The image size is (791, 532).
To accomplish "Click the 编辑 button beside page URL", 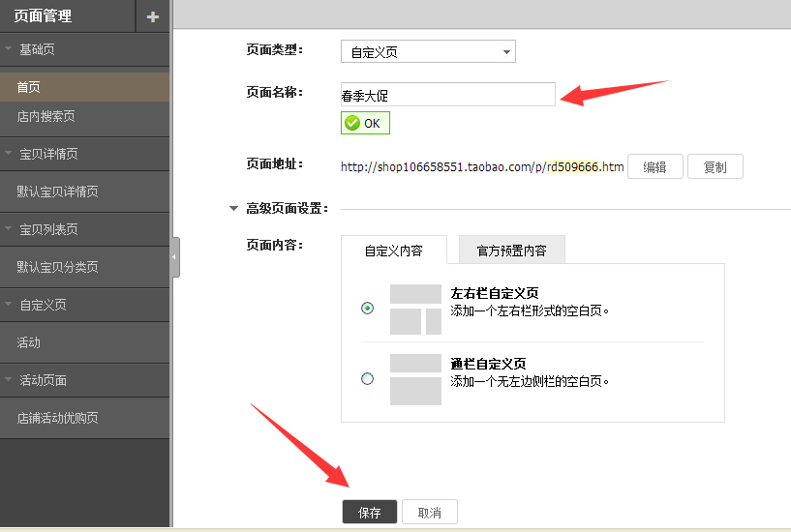I will pos(654,167).
